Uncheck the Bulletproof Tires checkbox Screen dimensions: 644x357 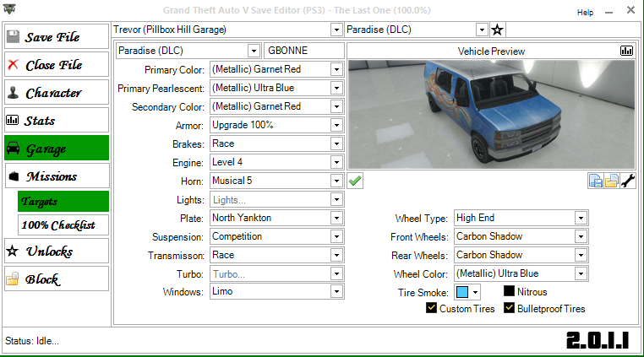point(509,308)
